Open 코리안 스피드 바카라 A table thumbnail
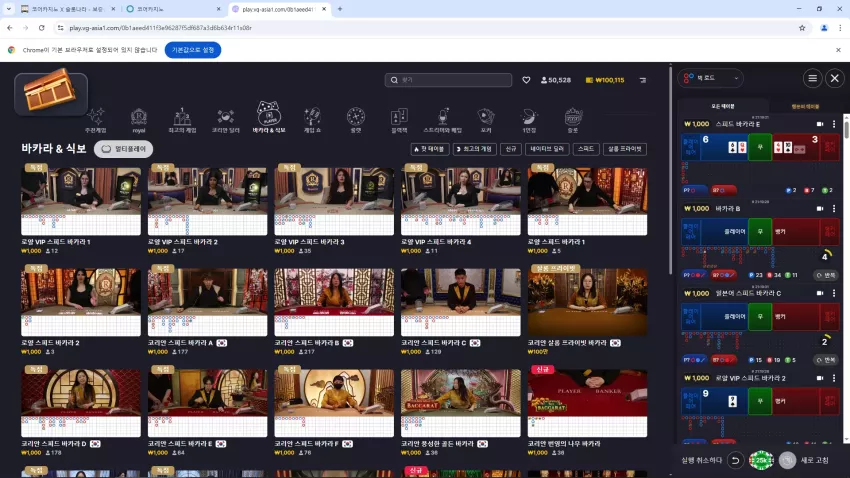The height and width of the screenshot is (478, 850). (207, 302)
